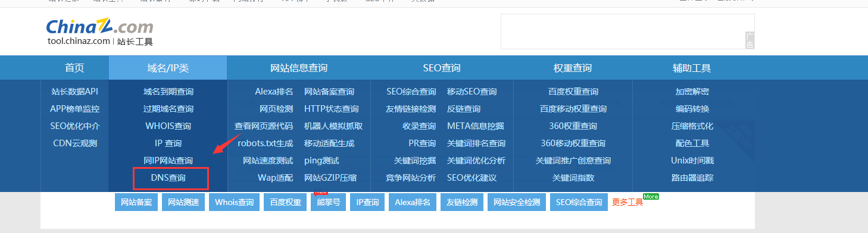
Task: Open 移动适配生成 link
Action: [x=329, y=143]
